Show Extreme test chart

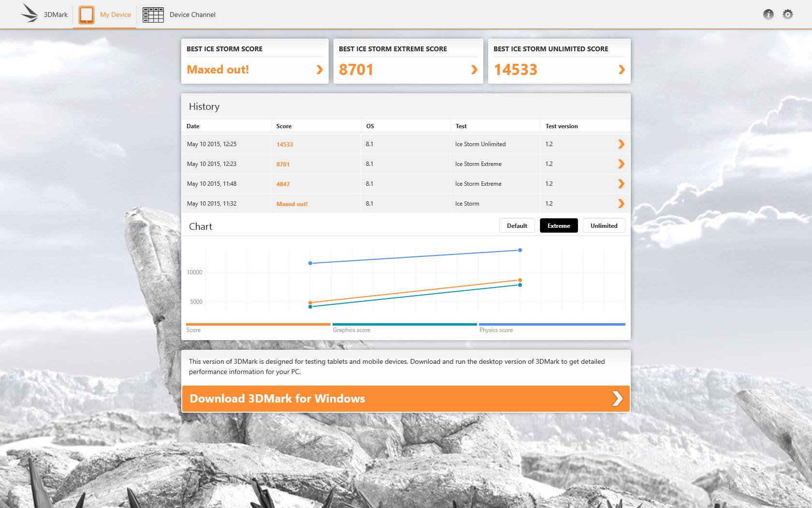(x=559, y=226)
